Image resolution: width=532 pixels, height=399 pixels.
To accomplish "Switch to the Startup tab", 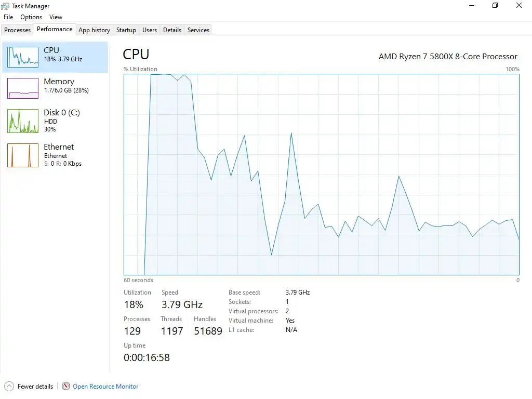I will point(126,30).
